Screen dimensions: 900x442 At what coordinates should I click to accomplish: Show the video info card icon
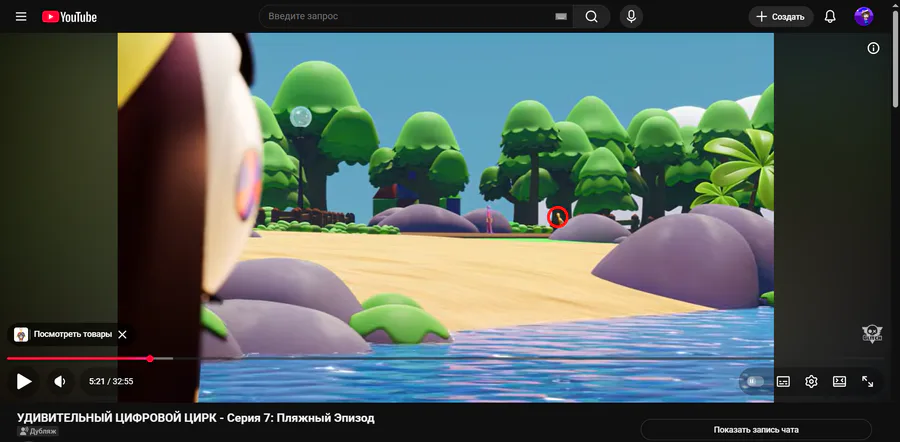coord(873,48)
